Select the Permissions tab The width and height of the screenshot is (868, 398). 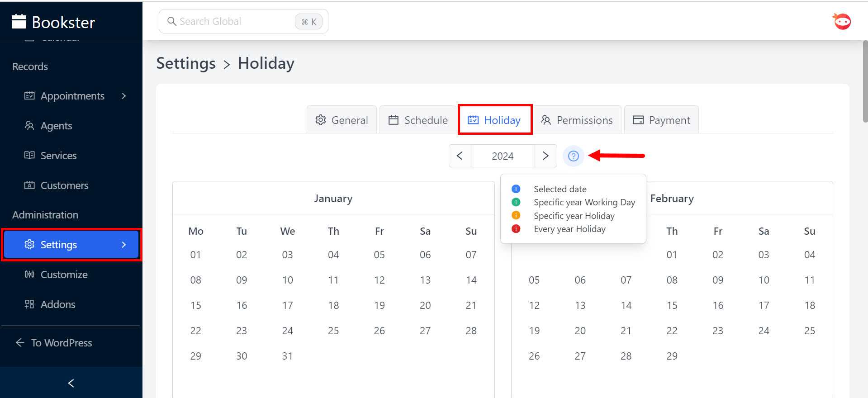pos(577,120)
